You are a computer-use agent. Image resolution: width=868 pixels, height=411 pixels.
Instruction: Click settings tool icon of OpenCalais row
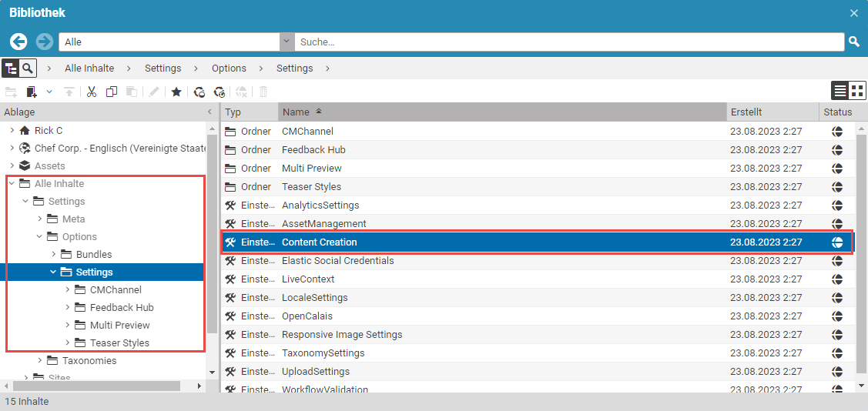(x=230, y=316)
